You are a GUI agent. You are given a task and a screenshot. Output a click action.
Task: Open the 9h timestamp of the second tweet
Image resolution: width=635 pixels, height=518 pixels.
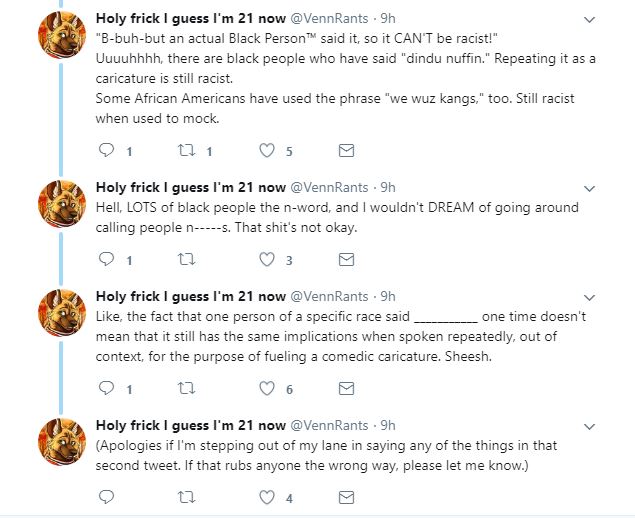pos(388,188)
